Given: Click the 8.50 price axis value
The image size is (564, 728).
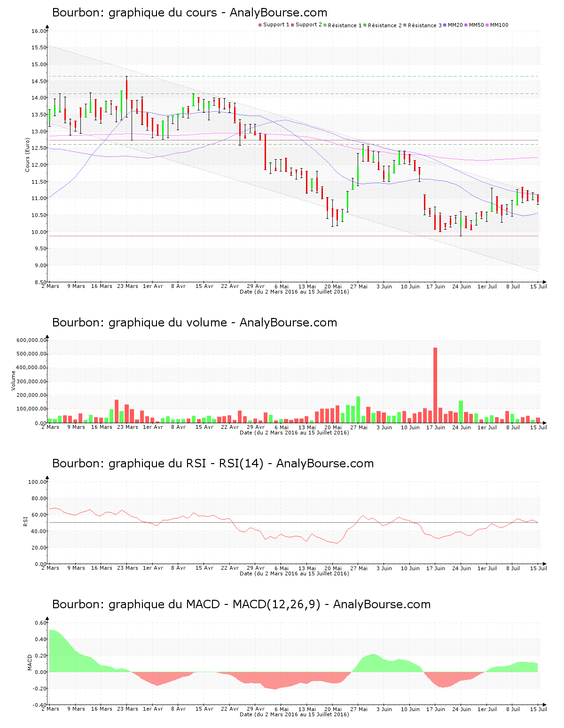Looking at the screenshot, I should (x=40, y=282).
